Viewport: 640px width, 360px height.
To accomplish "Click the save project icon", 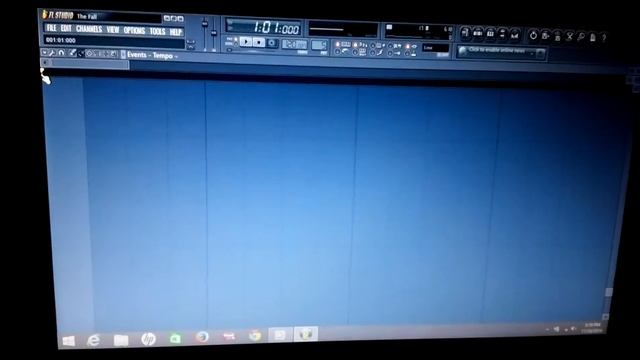I will point(545,36).
